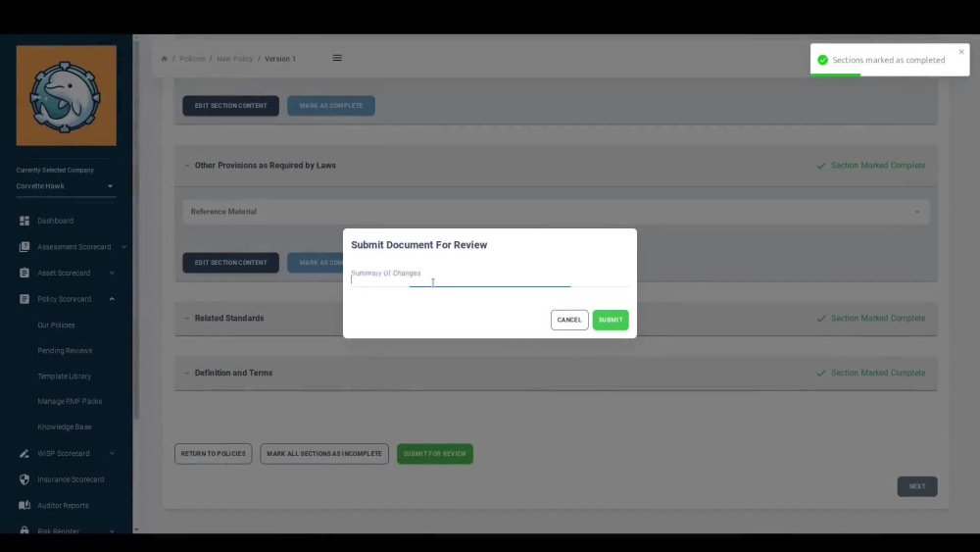
Task: Click the Risk Register lock icon
Action: pos(24,530)
